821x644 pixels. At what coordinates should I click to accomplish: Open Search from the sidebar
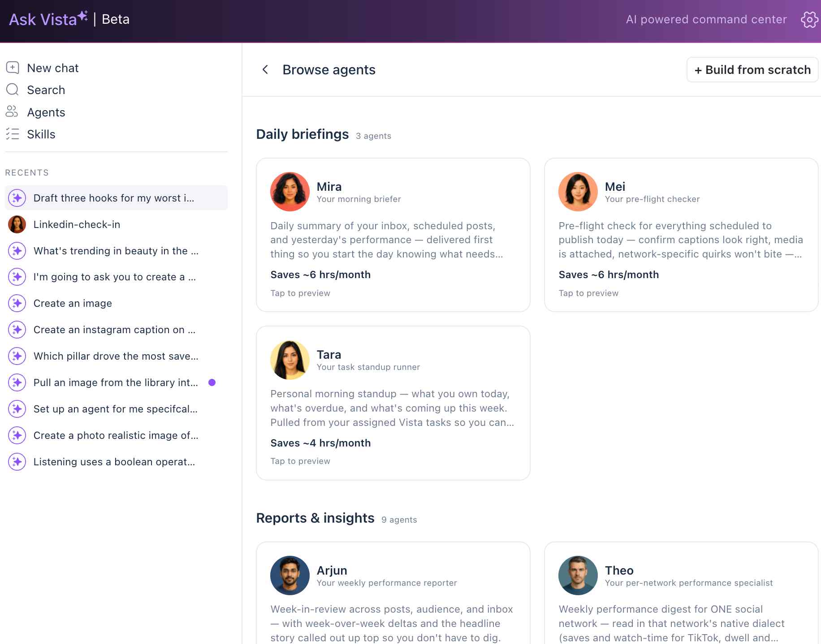click(x=46, y=90)
